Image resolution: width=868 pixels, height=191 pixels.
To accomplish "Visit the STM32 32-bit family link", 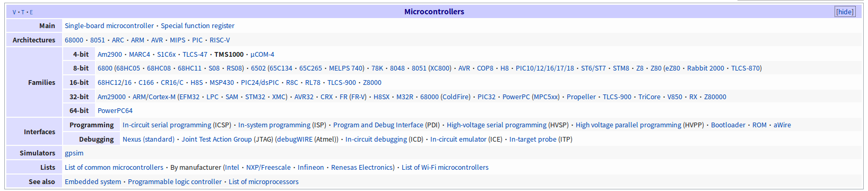I will click(255, 97).
